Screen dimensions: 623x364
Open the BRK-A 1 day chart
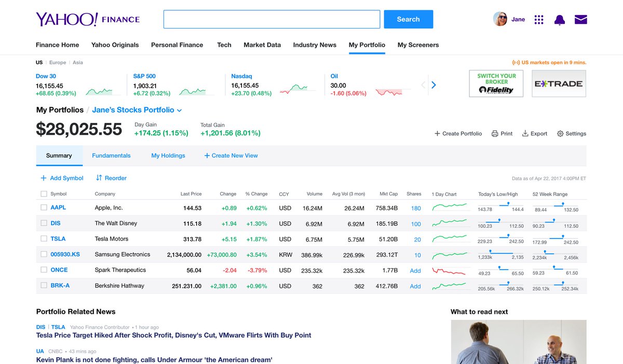pos(450,286)
